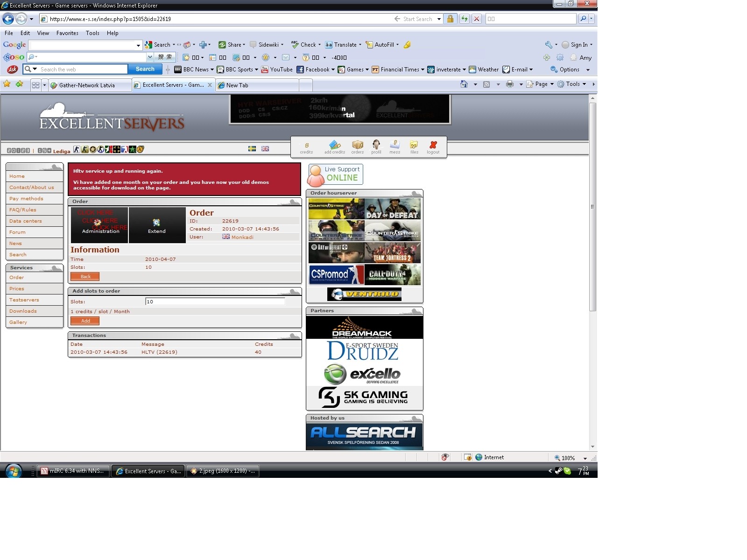Open the Monkadi user link
This screenshot has height=560, width=747.
(242, 237)
